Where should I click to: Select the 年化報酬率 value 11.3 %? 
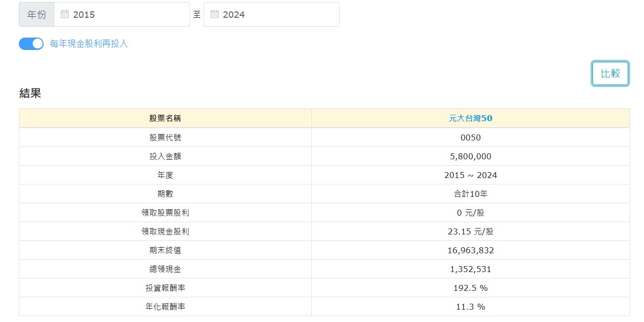pyautogui.click(x=471, y=307)
